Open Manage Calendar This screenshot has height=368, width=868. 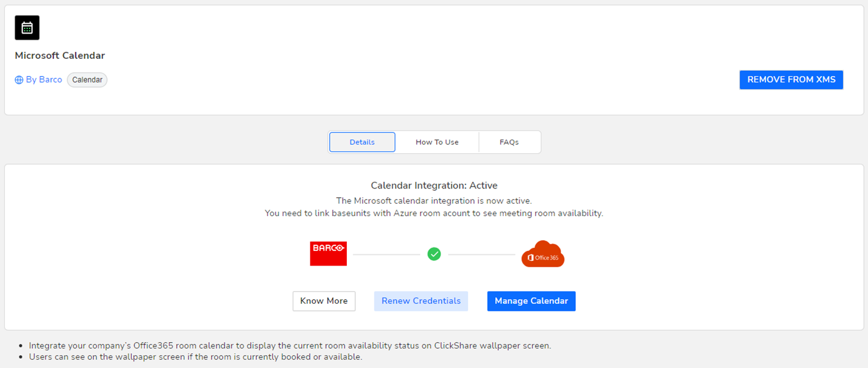pyautogui.click(x=531, y=301)
